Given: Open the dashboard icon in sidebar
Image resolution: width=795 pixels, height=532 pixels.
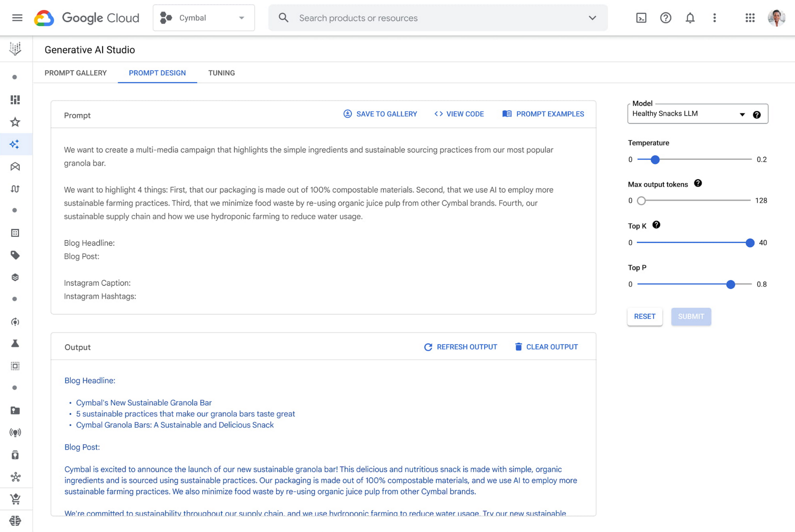Looking at the screenshot, I should (x=15, y=100).
